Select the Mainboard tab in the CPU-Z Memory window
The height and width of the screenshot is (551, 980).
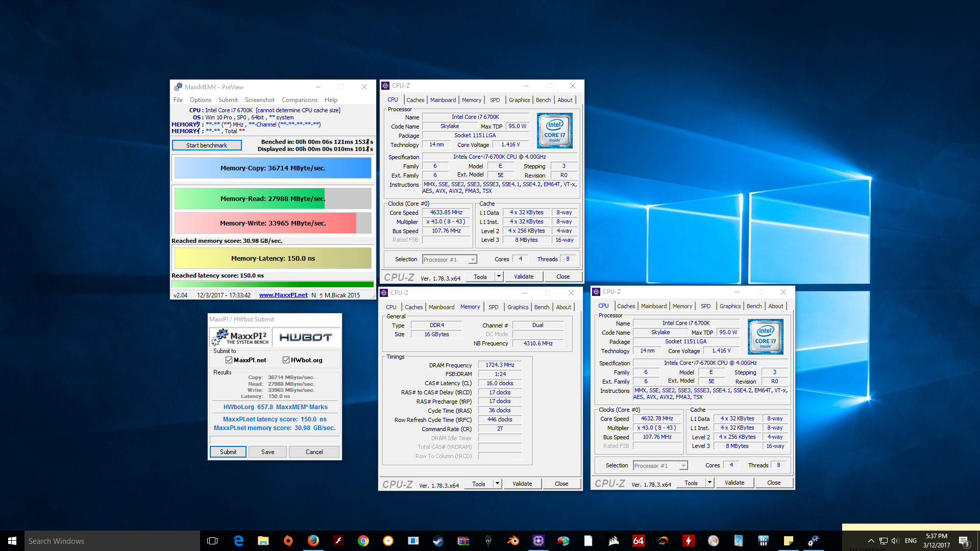click(442, 307)
